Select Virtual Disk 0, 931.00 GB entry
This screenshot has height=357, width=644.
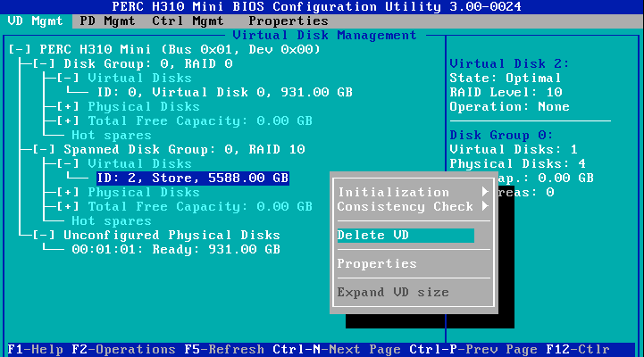click(223, 93)
